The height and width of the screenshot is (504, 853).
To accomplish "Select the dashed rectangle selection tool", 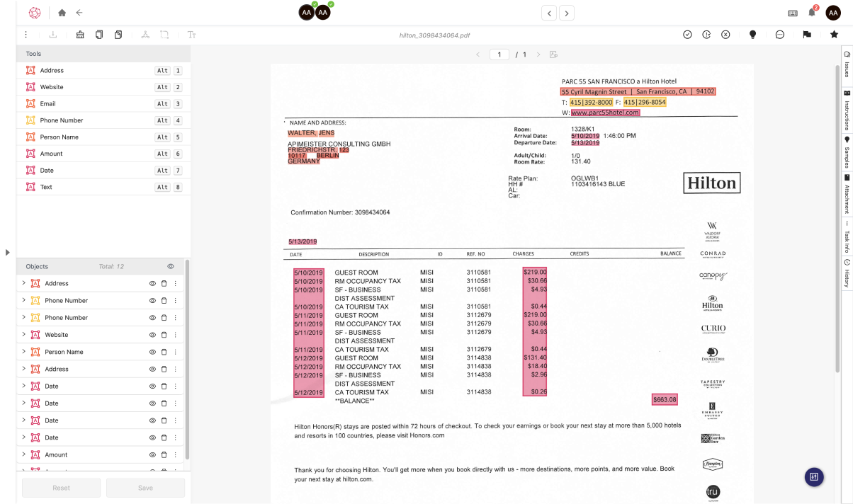I will pos(164,35).
